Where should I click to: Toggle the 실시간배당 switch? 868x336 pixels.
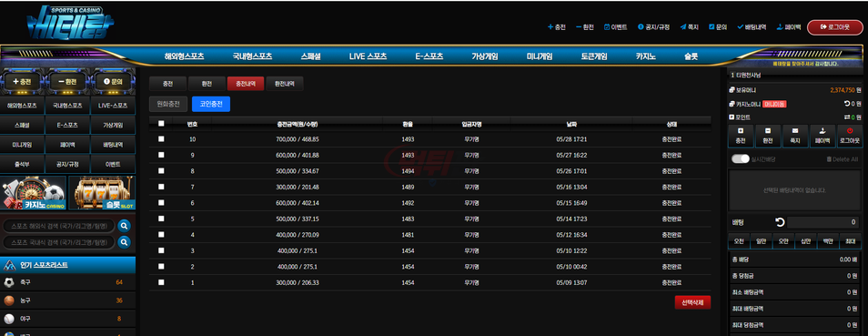(x=740, y=159)
